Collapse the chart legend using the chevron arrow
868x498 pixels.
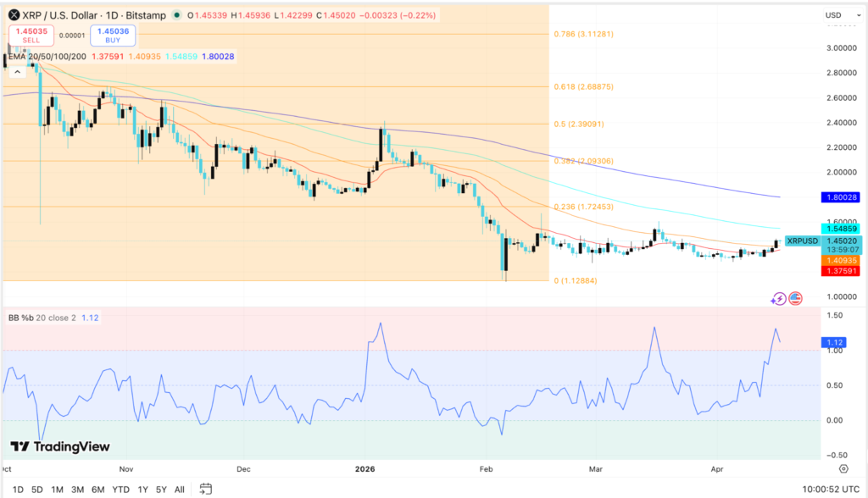click(x=17, y=70)
